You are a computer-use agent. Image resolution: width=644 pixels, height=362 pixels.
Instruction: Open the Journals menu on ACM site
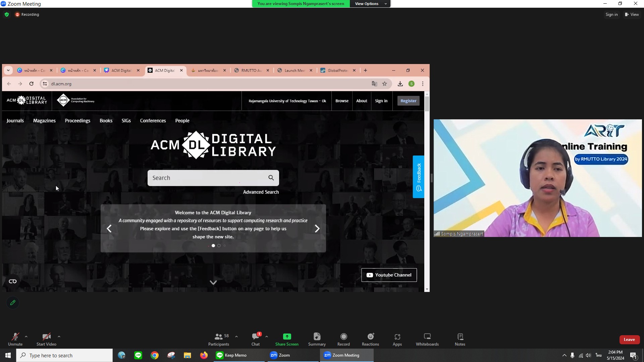pyautogui.click(x=15, y=121)
